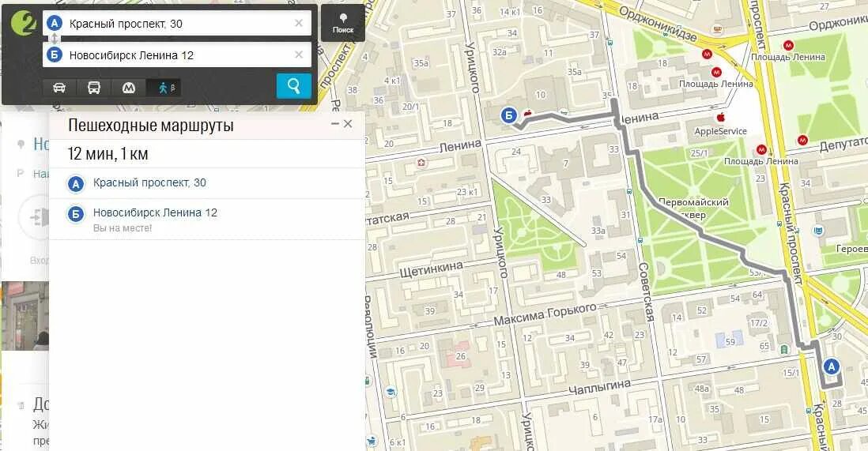Click the shopping cart icon on map
This screenshot has height=451, width=868.
point(372,441)
